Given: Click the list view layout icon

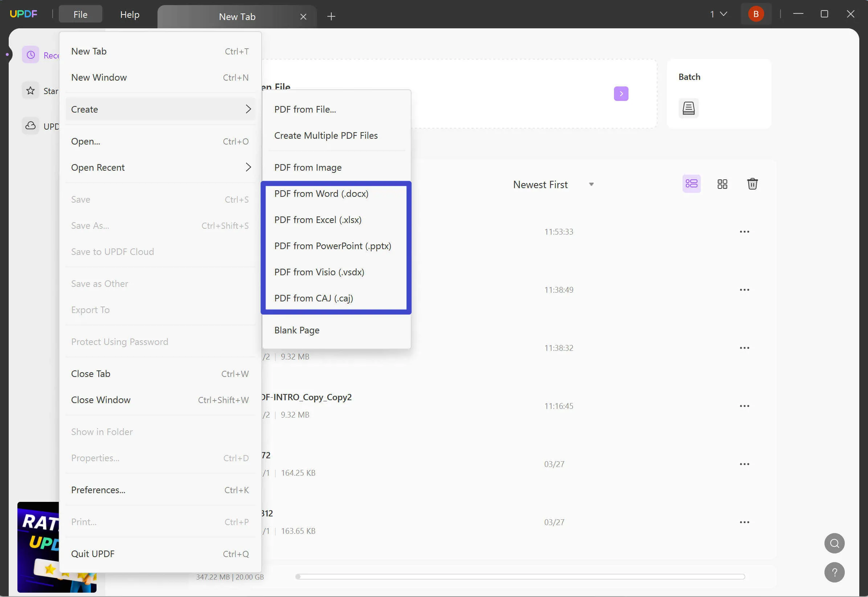Looking at the screenshot, I should (x=691, y=184).
